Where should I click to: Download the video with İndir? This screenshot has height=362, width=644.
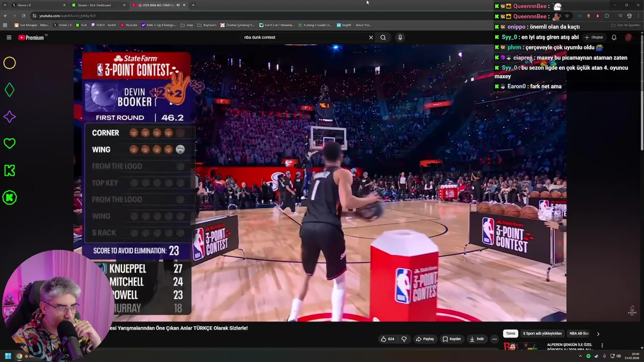(477, 339)
